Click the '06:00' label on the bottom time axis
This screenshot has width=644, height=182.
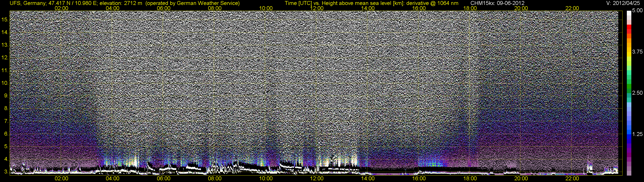pyautogui.click(x=164, y=179)
